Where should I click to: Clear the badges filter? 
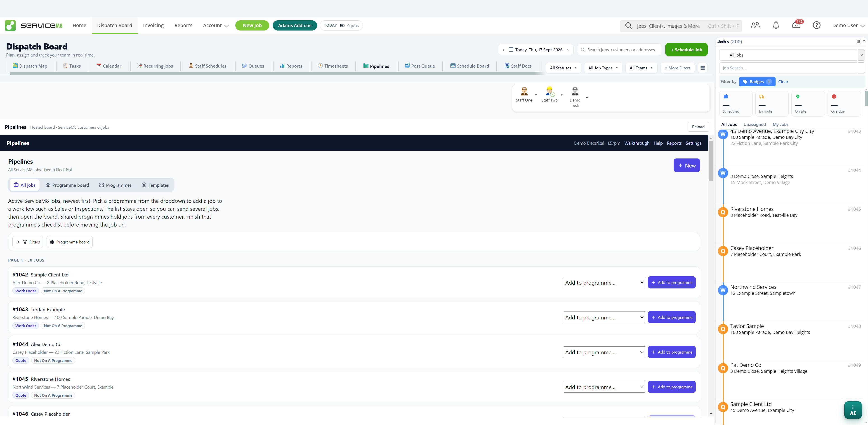tap(783, 82)
